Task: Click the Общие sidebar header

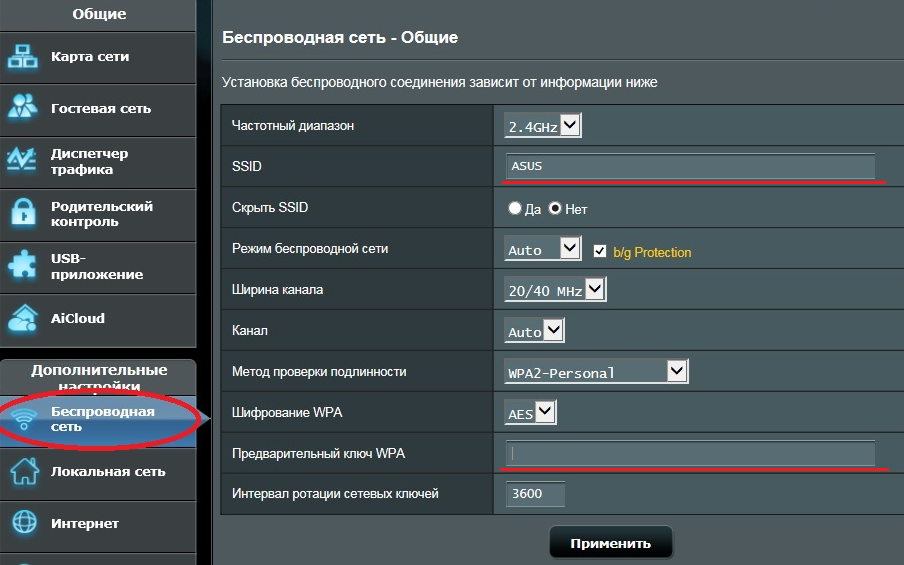Action: coord(99,14)
